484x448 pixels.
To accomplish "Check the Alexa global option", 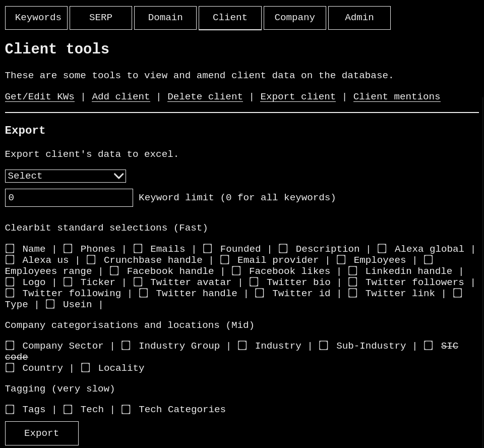I will click(382, 249).
